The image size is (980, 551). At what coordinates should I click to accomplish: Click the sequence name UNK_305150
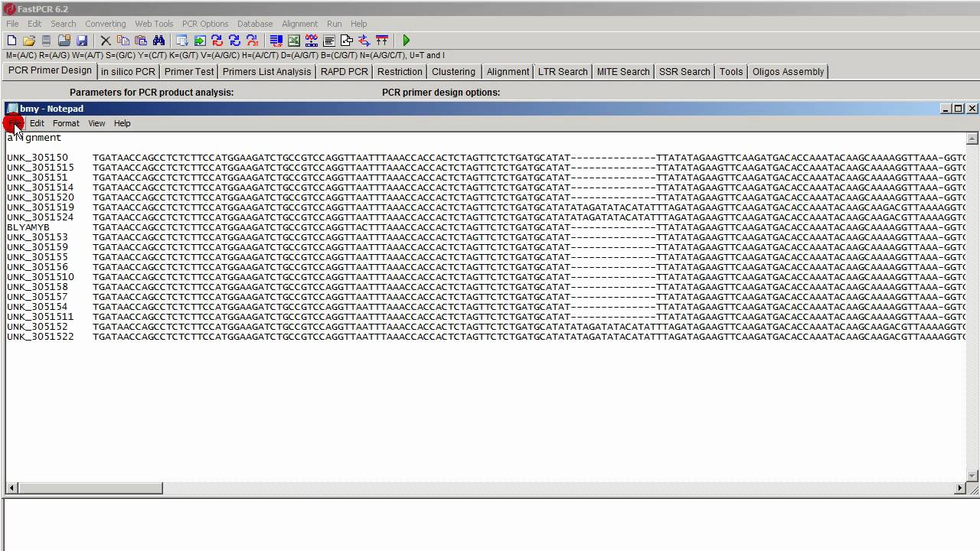pos(38,158)
